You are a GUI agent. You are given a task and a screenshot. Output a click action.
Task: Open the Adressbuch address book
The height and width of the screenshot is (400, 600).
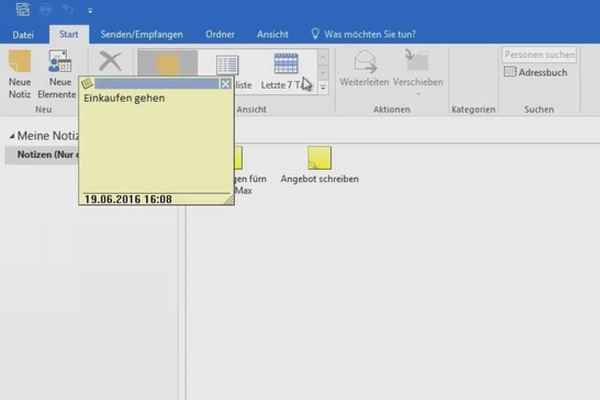point(536,72)
